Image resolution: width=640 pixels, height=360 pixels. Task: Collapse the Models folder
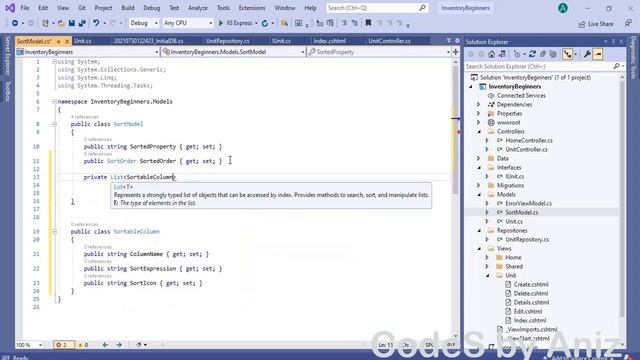(x=479, y=194)
